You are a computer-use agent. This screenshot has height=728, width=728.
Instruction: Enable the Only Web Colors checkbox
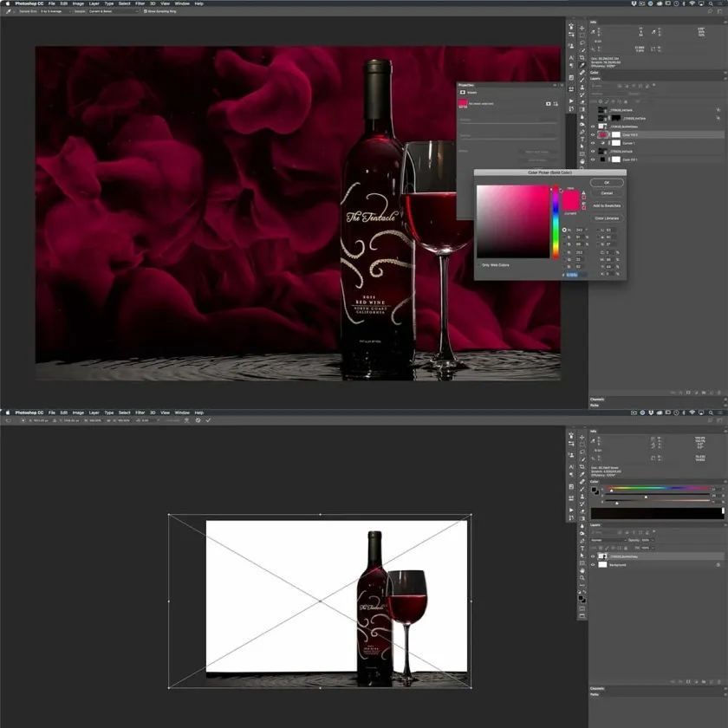[479, 265]
